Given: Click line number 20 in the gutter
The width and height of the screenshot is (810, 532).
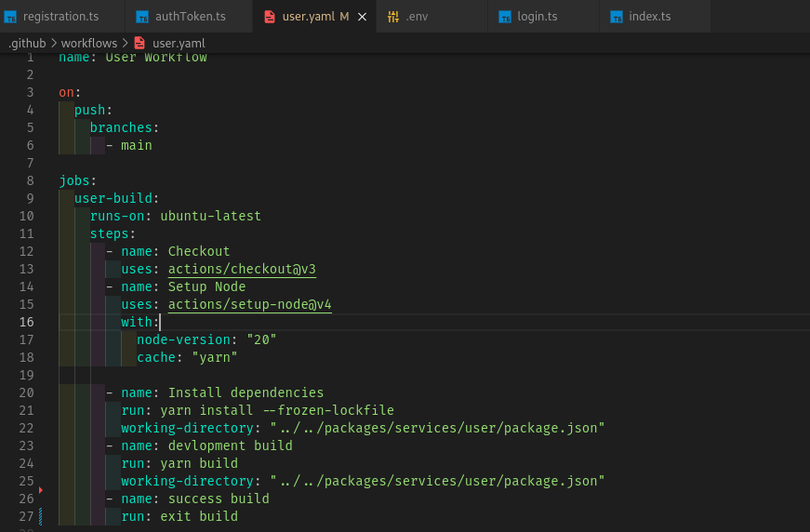Looking at the screenshot, I should pyautogui.click(x=26, y=393).
